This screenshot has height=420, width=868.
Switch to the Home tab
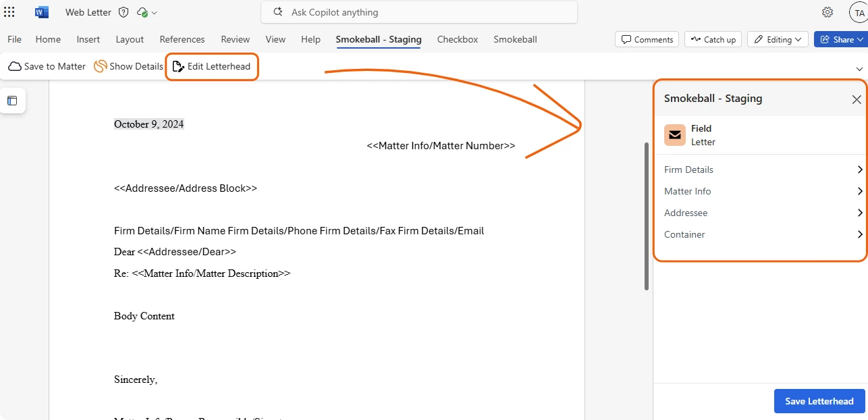click(48, 39)
